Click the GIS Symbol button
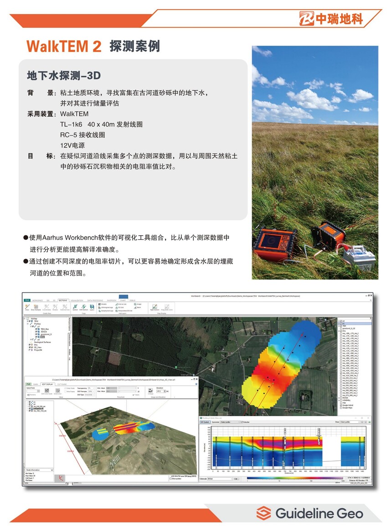This screenshot has width=392, height=532. click(x=205, y=422)
